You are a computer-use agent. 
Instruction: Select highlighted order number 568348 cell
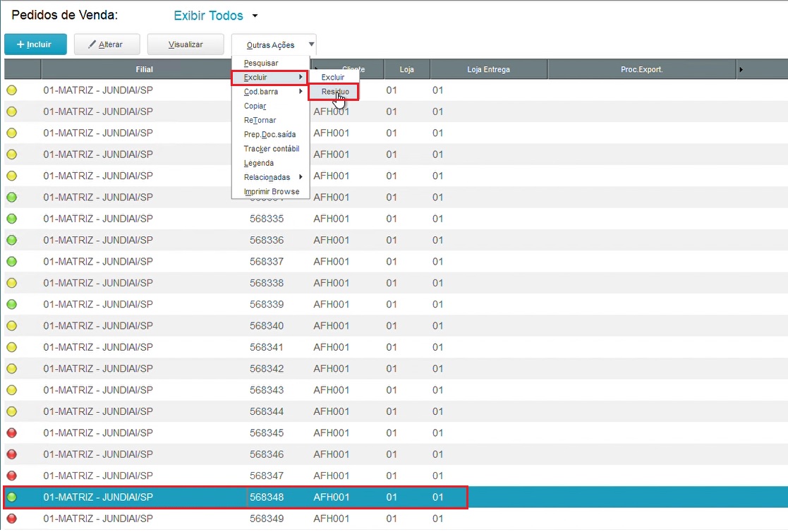coord(267,497)
